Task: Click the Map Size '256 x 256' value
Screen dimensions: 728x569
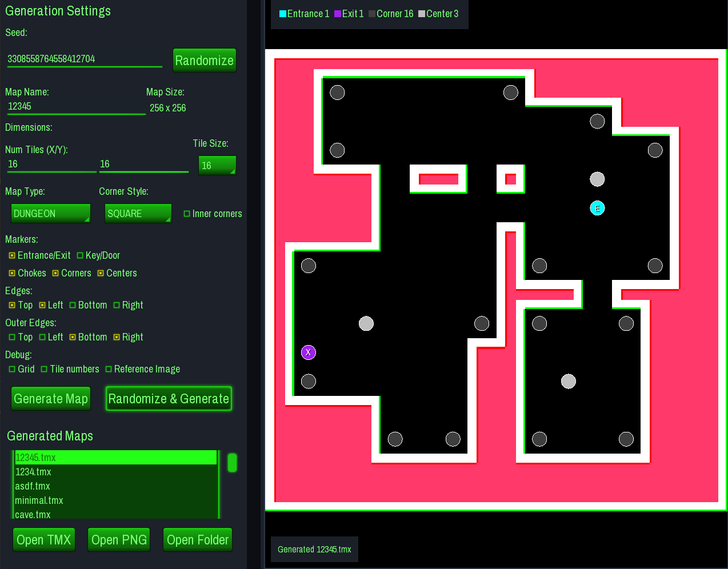Action: (168, 108)
